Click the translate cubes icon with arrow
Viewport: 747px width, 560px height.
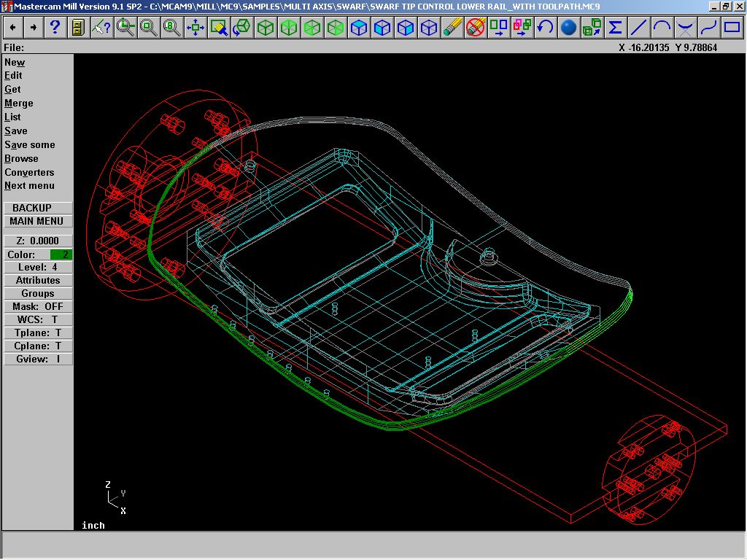coord(592,28)
